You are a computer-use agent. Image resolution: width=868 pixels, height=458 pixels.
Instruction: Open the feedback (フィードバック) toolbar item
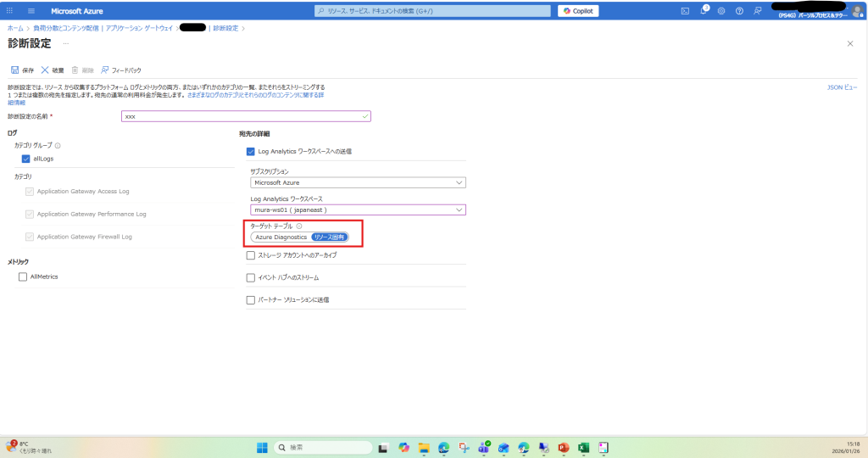point(121,70)
